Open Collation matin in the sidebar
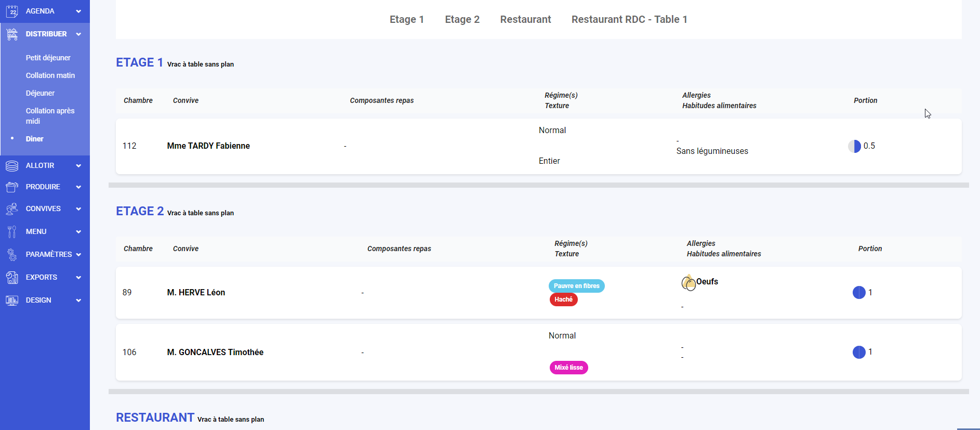The width and height of the screenshot is (980, 430). (50, 75)
